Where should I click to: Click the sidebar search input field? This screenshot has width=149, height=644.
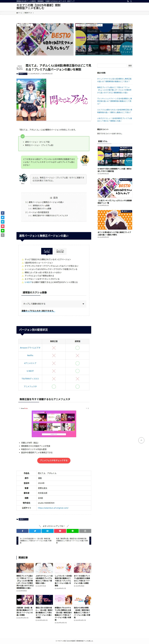click(x=112, y=65)
